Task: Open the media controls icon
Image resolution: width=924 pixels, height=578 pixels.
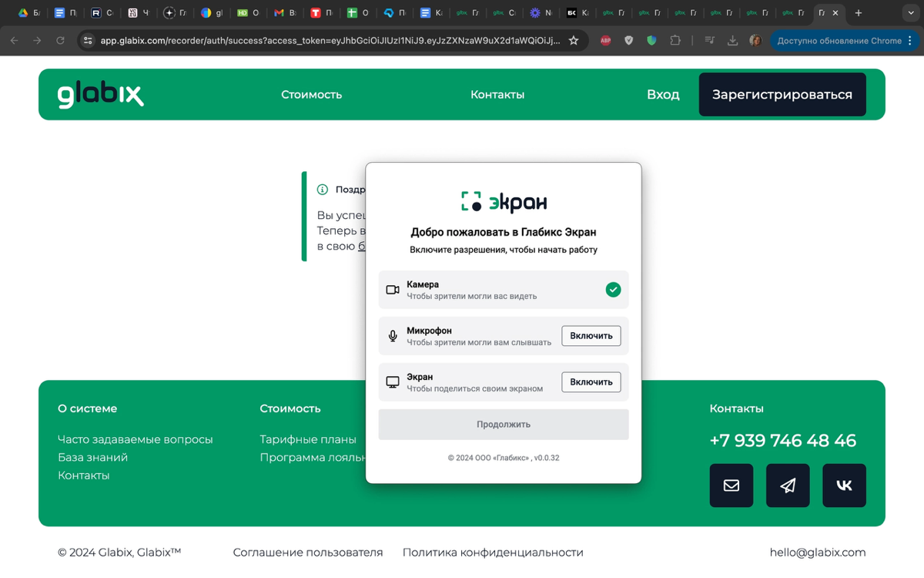Action: point(710,41)
